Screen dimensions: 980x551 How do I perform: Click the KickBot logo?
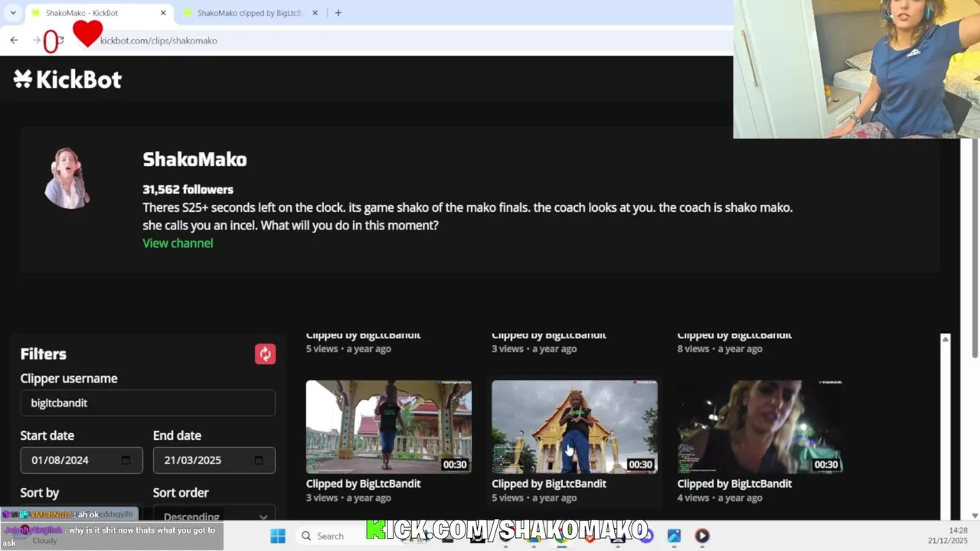point(67,79)
